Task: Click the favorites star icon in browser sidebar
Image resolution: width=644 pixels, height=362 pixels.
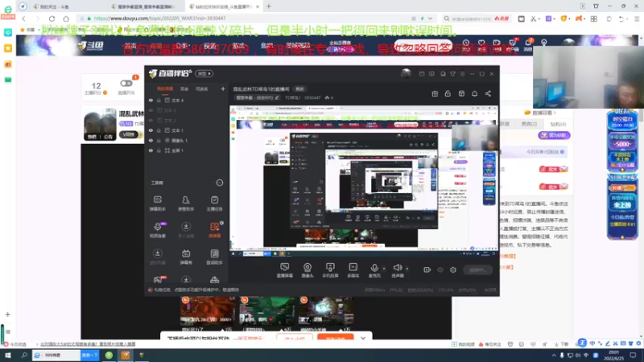Action: pos(8,48)
